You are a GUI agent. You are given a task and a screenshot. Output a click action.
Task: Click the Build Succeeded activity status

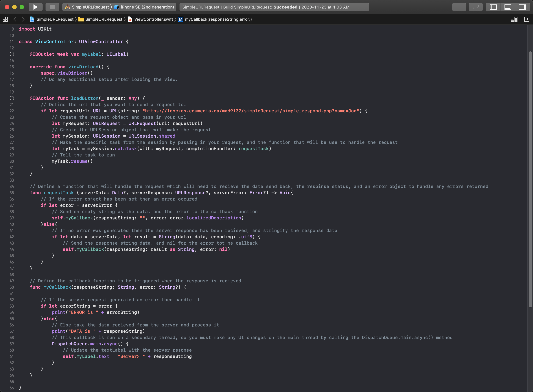coord(274,7)
